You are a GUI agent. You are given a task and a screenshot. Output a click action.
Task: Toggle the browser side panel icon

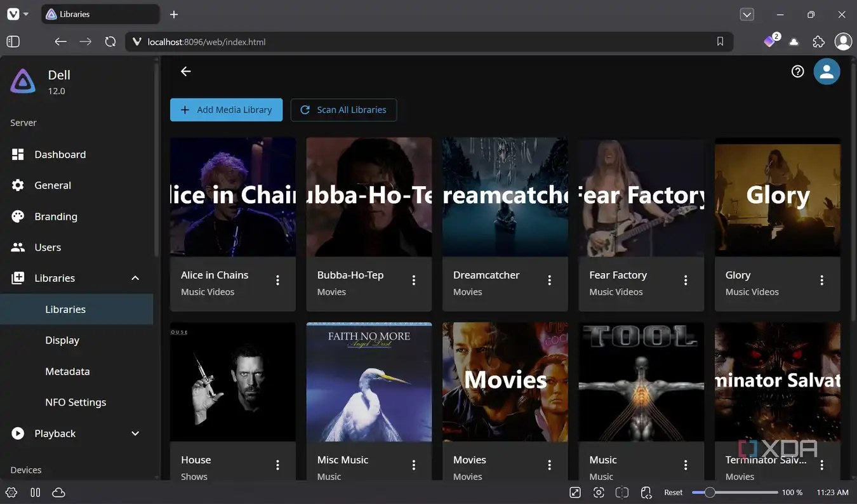tap(13, 41)
